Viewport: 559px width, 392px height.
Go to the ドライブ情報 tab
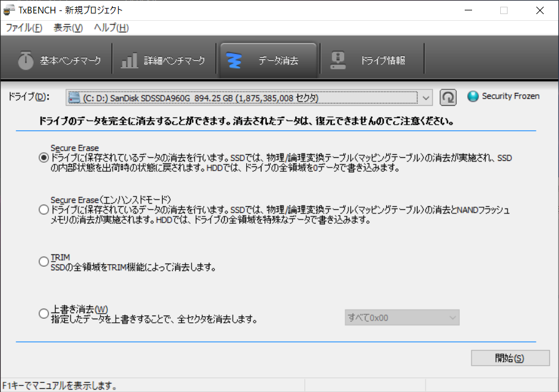point(372,61)
